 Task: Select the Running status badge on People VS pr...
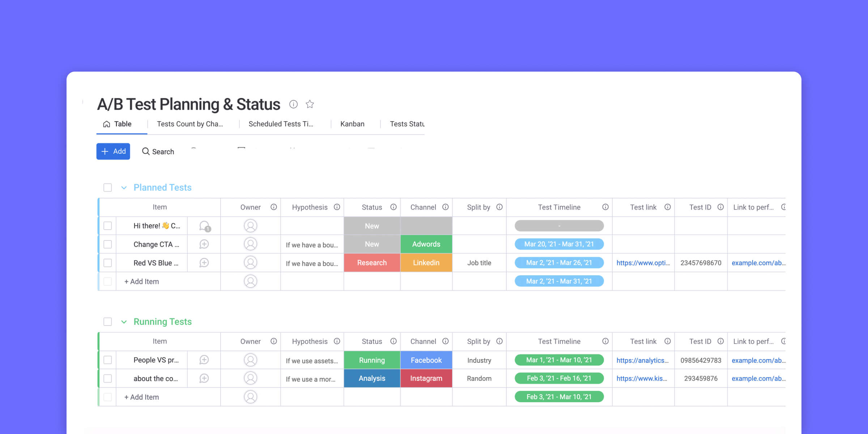coord(371,360)
